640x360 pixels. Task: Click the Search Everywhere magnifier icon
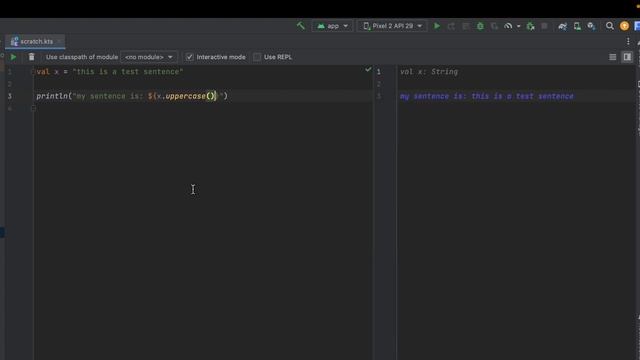(x=610, y=26)
